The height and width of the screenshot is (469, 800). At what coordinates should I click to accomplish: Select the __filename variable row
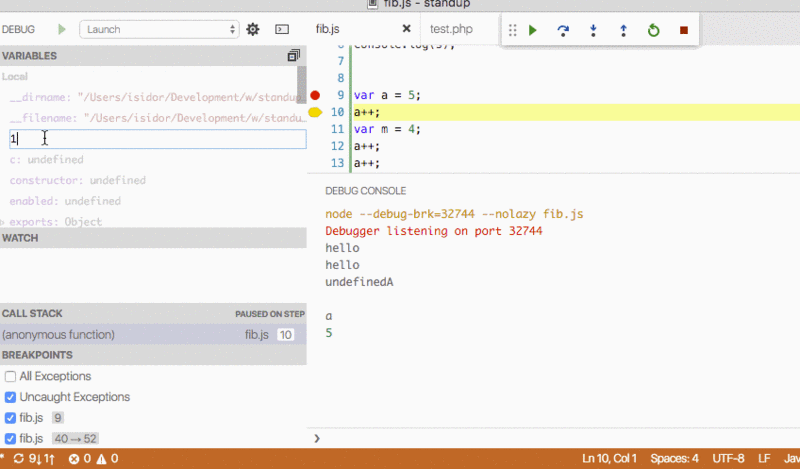pos(153,118)
